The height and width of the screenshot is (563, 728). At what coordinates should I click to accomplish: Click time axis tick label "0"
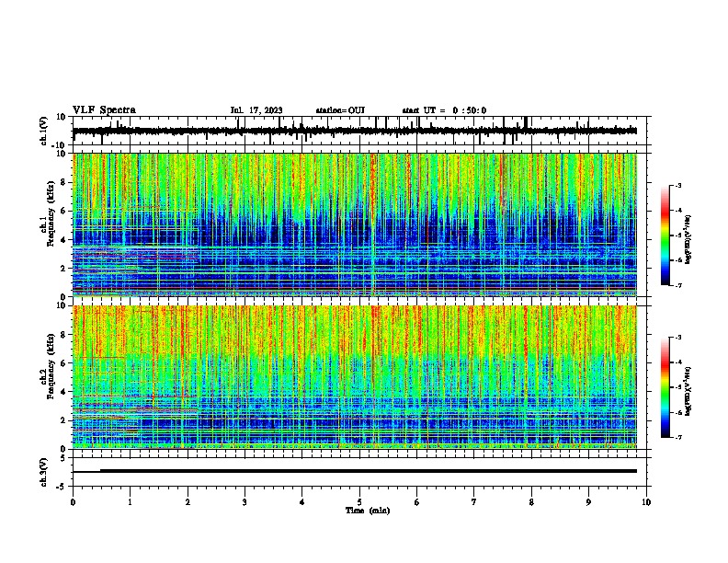point(73,502)
